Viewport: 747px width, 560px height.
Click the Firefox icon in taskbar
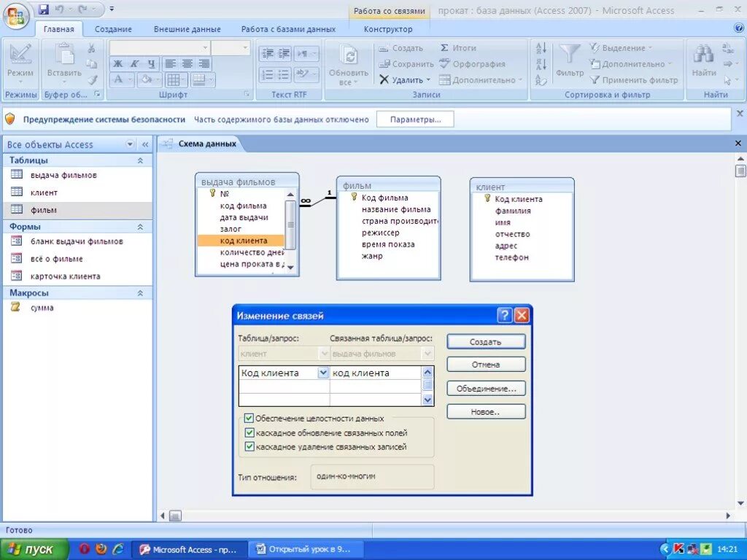(x=101, y=548)
